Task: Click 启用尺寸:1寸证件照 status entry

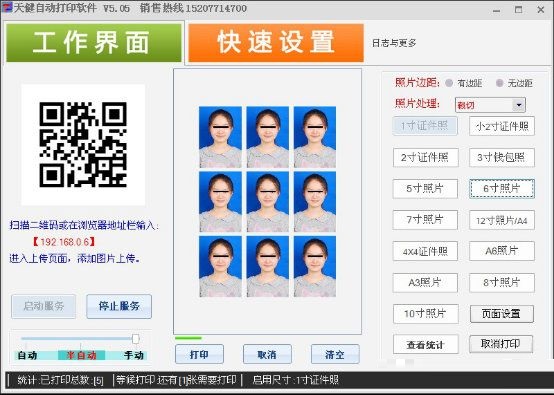Action: [x=296, y=380]
